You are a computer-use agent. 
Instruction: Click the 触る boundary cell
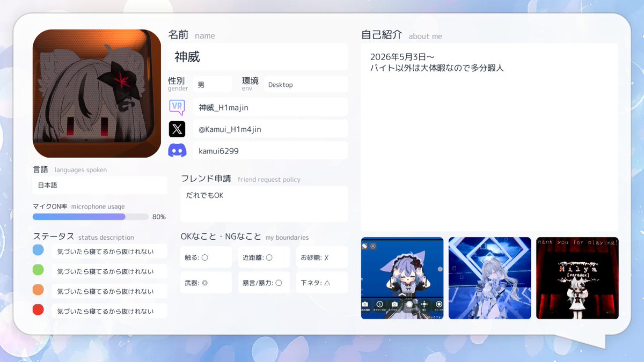click(206, 257)
